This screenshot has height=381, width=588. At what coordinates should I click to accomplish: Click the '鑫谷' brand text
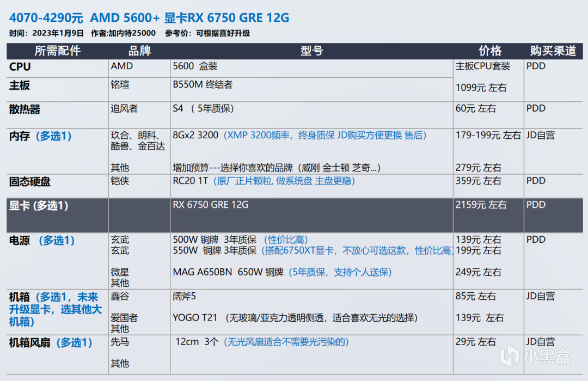[x=120, y=296]
